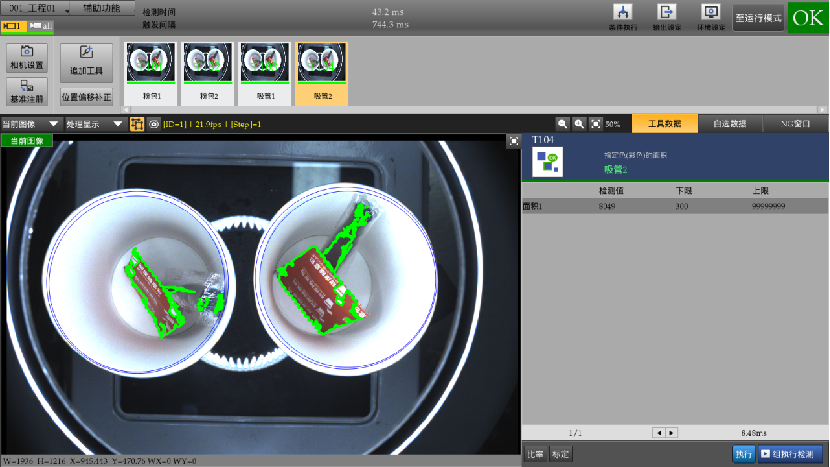Select the camera 1 tab
The image size is (830, 467).
pos(13,26)
